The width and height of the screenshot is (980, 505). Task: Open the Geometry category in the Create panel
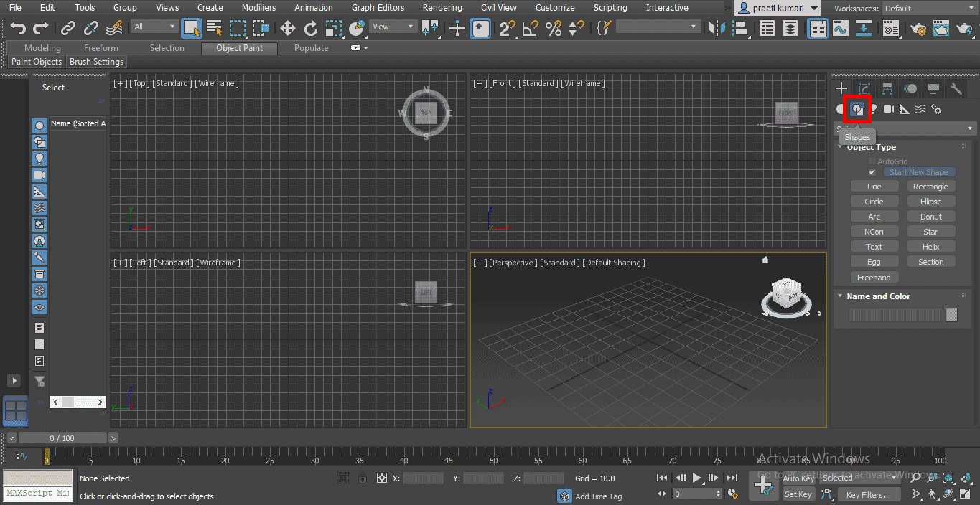(x=839, y=109)
